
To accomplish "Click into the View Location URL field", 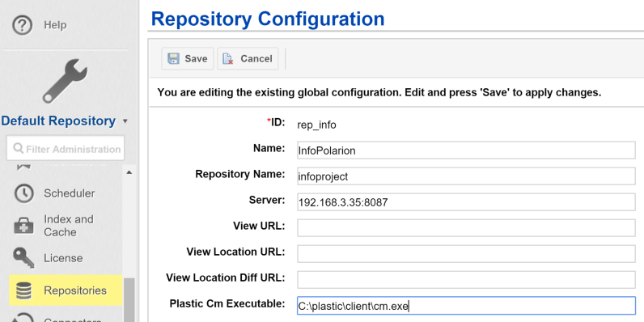I will point(466,254).
